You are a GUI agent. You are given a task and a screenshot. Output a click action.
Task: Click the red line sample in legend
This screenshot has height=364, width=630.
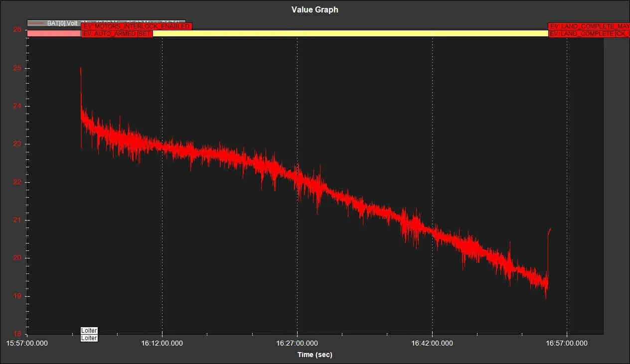tap(37, 23)
